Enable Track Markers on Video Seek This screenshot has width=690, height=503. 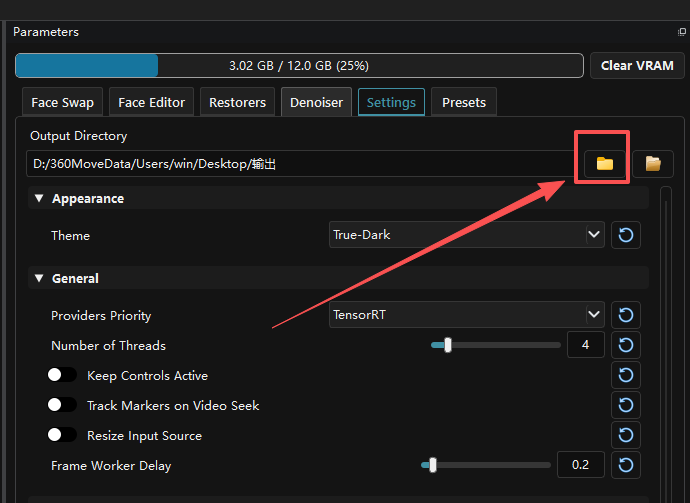pos(62,405)
